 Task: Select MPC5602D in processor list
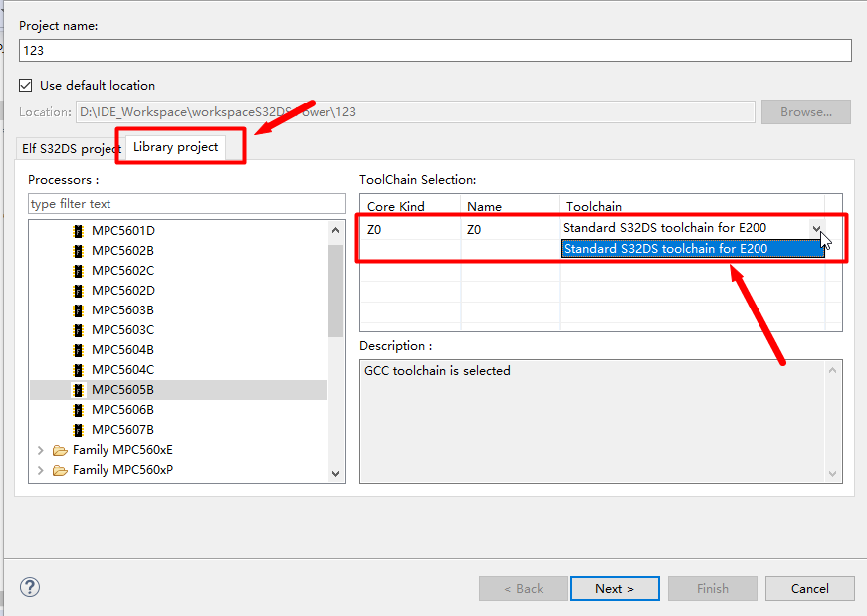click(123, 291)
